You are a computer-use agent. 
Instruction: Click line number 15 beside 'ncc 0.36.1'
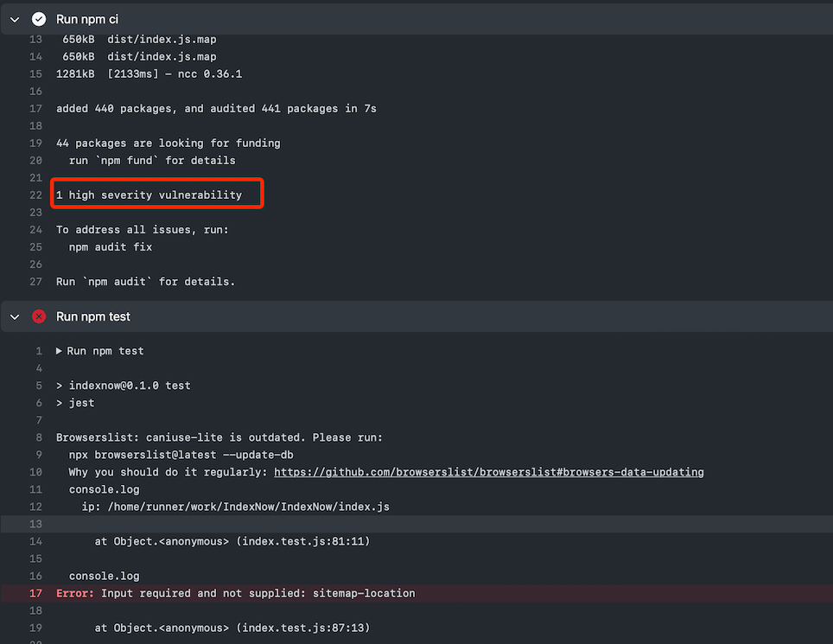pos(35,74)
